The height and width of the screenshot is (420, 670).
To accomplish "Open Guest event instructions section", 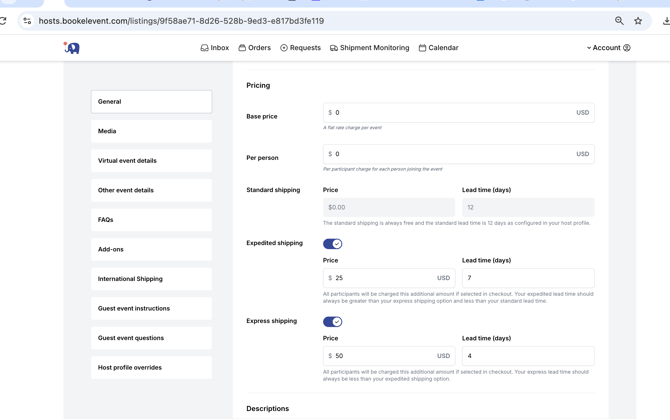I will click(x=151, y=308).
